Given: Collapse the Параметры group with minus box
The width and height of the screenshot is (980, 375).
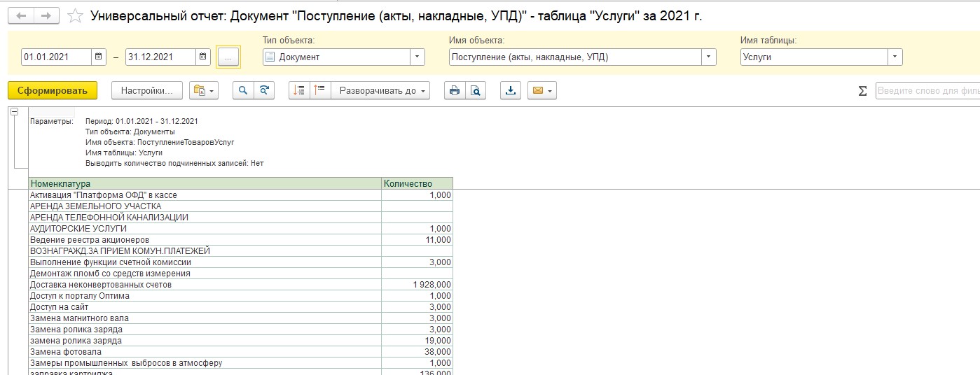Looking at the screenshot, I should coord(15,111).
